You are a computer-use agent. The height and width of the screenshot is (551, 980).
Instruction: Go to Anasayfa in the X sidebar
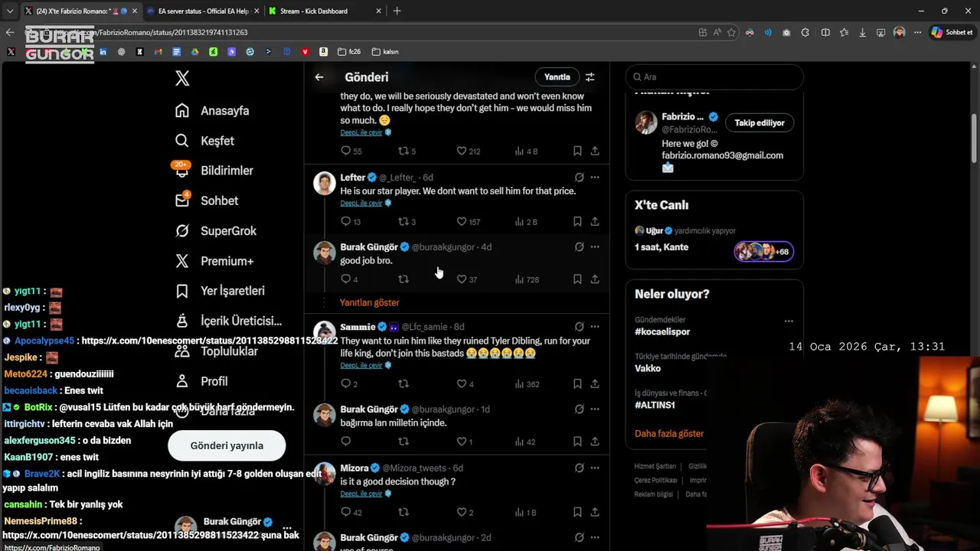pos(212,110)
